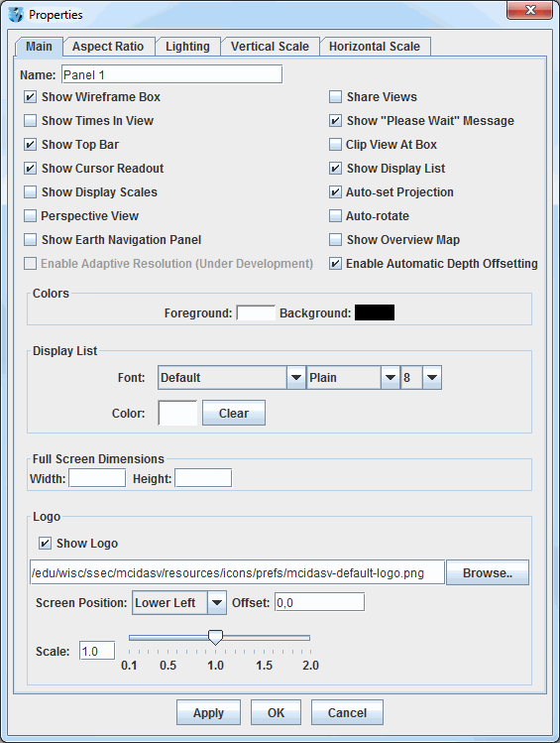Viewport: 560px width, 743px height.
Task: Click the logo Scale slider thumb
Action: [x=215, y=638]
